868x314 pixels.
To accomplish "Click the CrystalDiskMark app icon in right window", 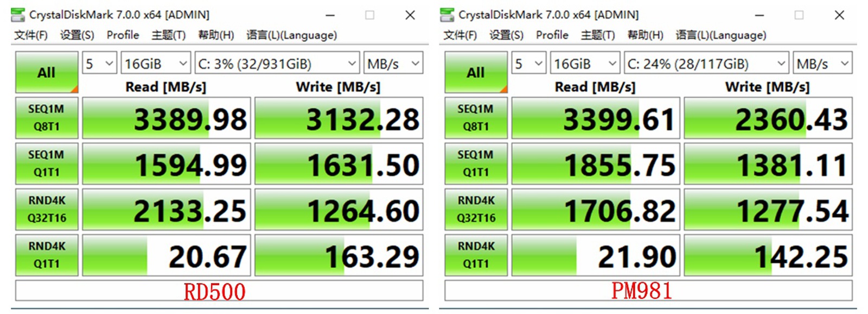I will (x=447, y=15).
